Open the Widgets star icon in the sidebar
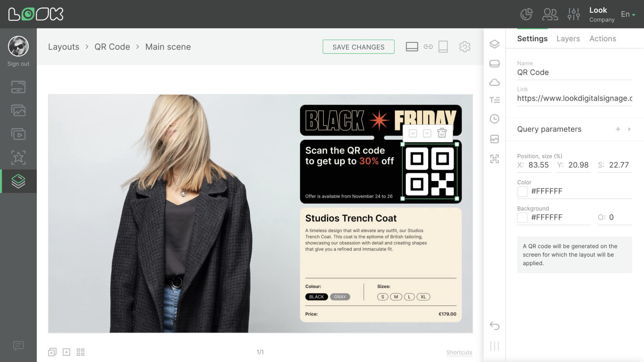644x362 pixels. pyautogui.click(x=18, y=157)
